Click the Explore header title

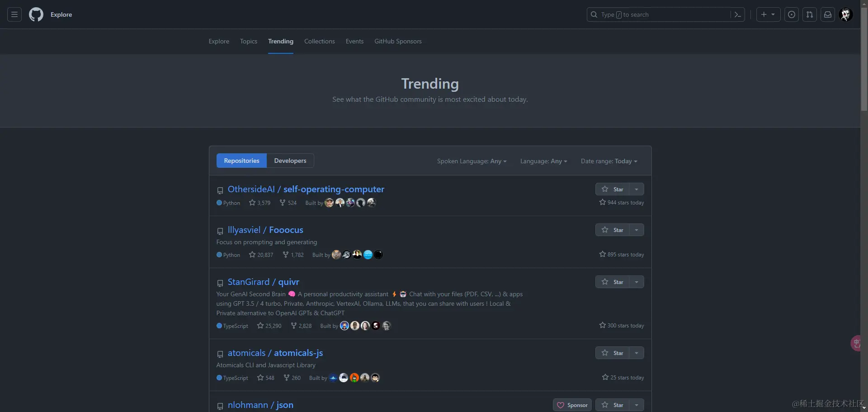[61, 14]
